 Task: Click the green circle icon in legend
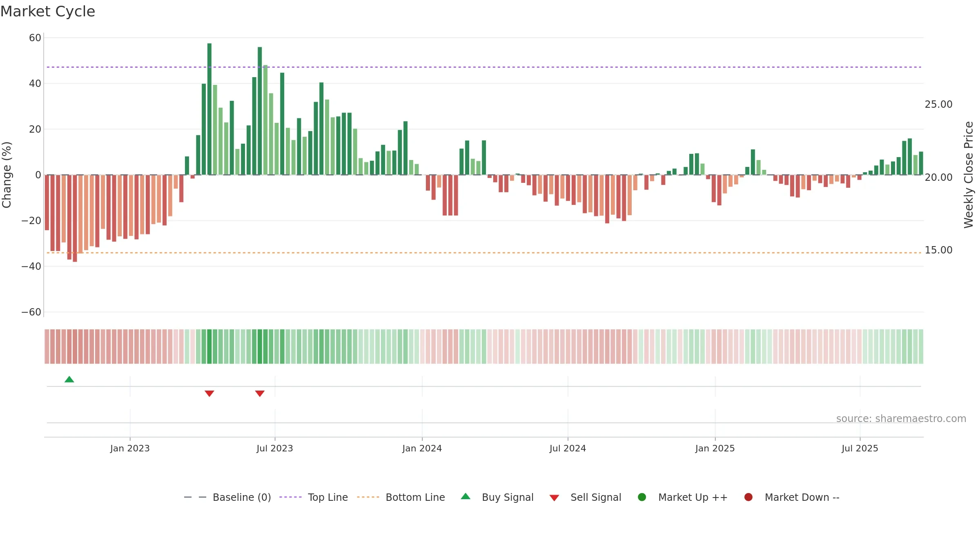click(642, 497)
